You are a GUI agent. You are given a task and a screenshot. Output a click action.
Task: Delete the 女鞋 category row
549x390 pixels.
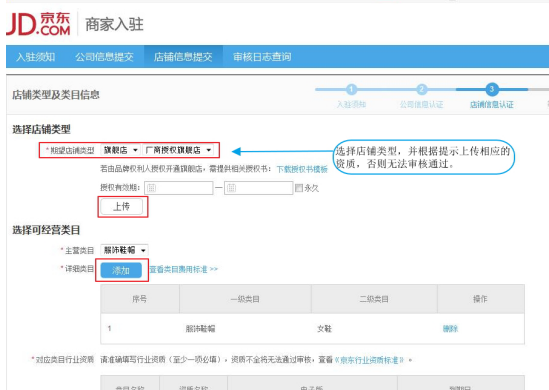(x=450, y=329)
